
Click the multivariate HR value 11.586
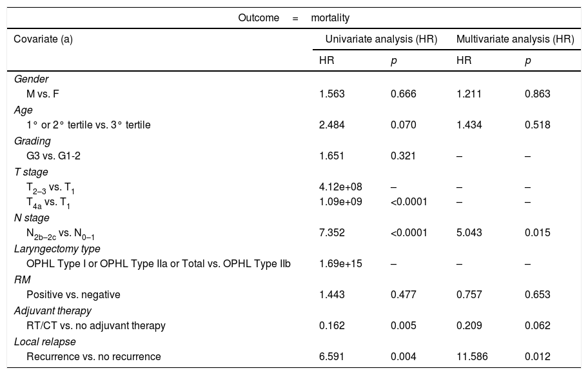(471, 356)
